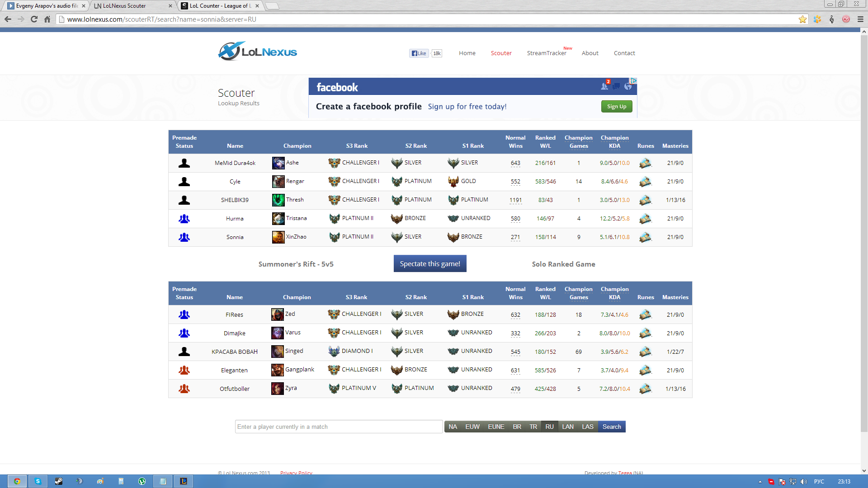Image resolution: width=868 pixels, height=488 pixels.
Task: Select the EUNE server option
Action: tap(496, 427)
